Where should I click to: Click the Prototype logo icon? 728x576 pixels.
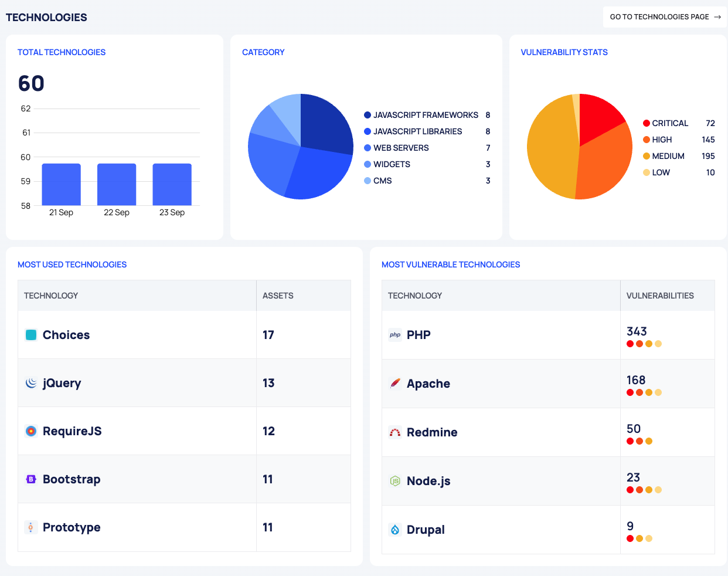31,527
